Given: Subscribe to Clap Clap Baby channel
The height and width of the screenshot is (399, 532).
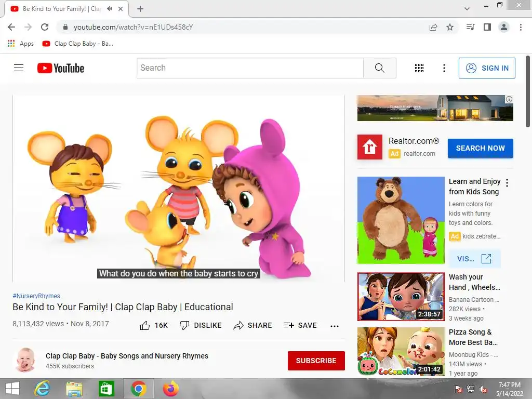Looking at the screenshot, I should click(x=316, y=361).
